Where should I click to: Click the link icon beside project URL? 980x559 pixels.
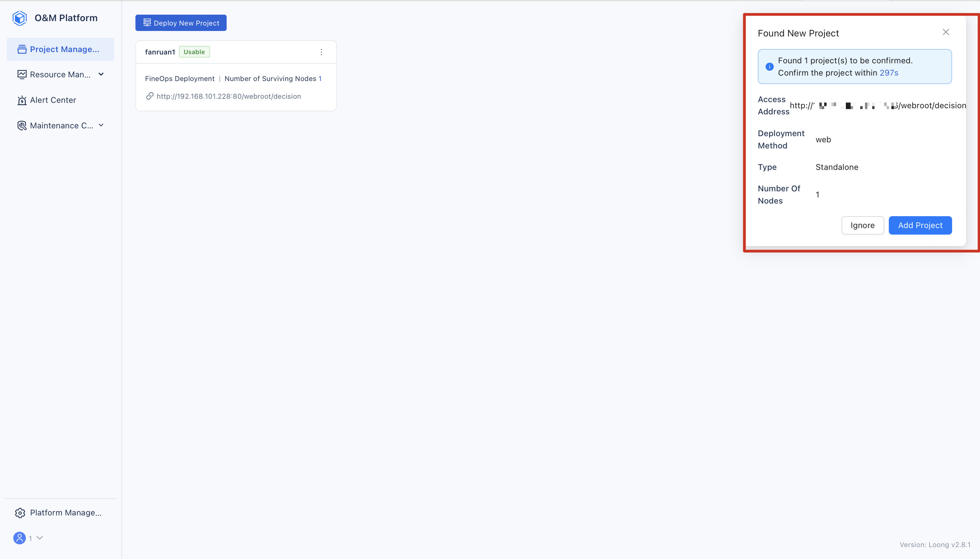click(x=150, y=96)
